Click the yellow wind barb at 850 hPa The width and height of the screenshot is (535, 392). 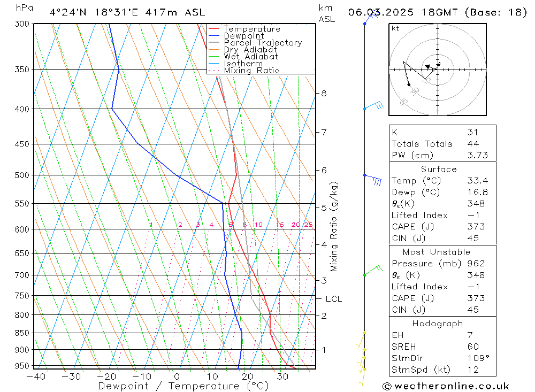[x=361, y=340]
